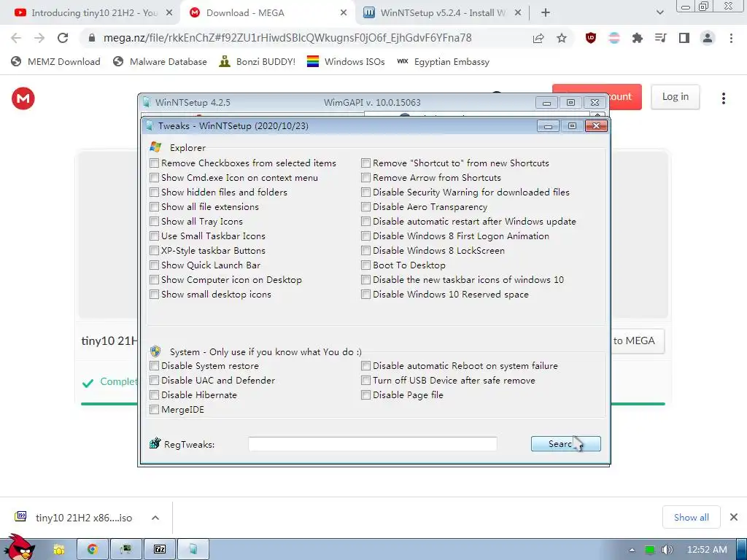
Task: Click the MEGA logo icon
Action: click(x=23, y=98)
